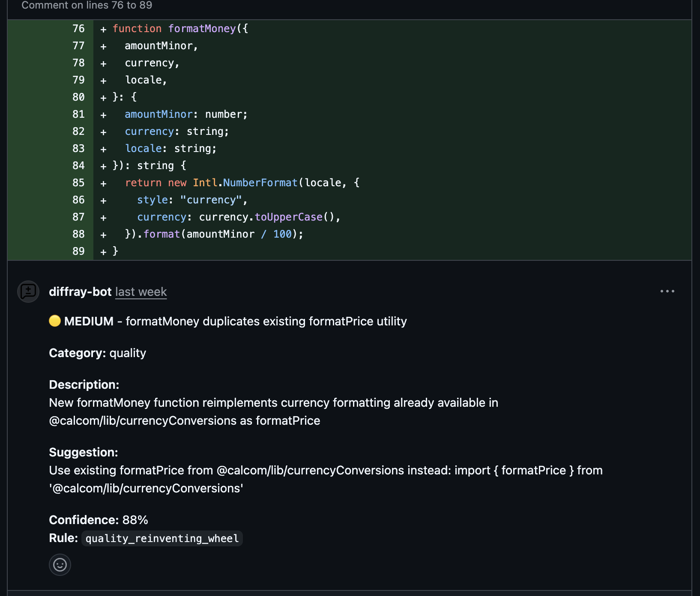Click line number 89 at diff end
This screenshot has height=596, width=700.
[x=78, y=251]
